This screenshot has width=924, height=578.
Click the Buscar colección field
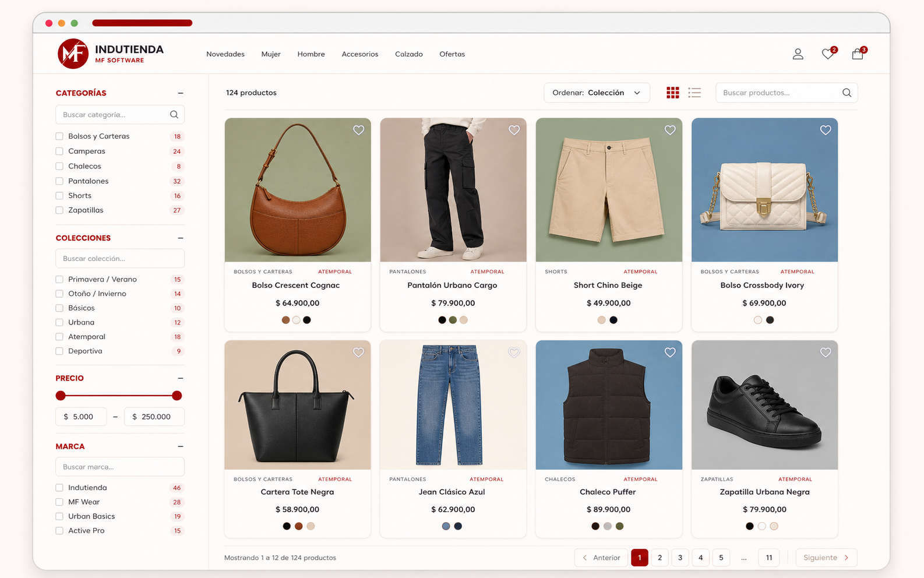click(x=120, y=259)
